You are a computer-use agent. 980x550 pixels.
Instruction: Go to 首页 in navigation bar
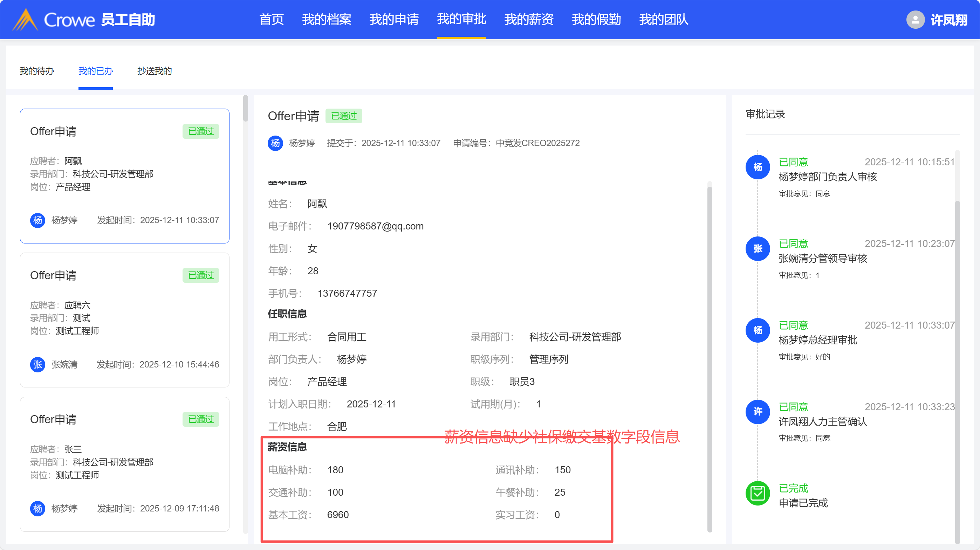point(271,19)
